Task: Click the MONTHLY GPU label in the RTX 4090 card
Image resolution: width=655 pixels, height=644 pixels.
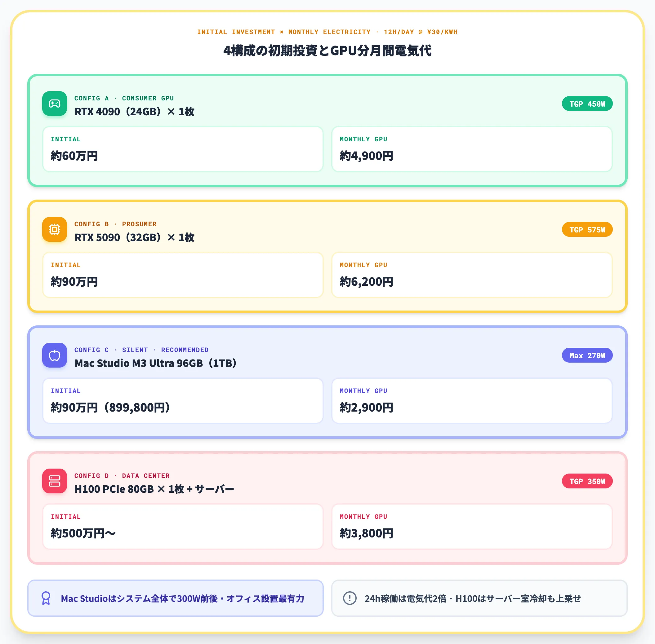Action: [x=363, y=139]
